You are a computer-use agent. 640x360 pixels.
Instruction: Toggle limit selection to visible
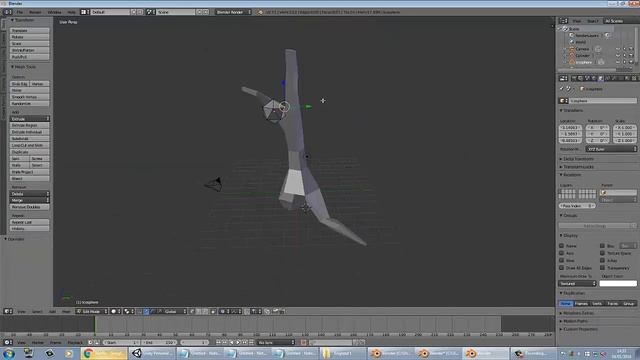pyautogui.click(x=213, y=311)
